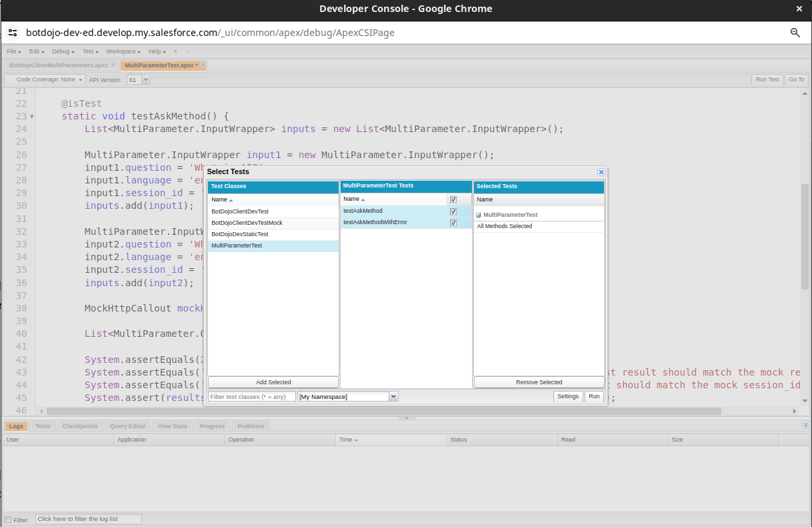The width and height of the screenshot is (812, 527).
Task: Switch to the View State tab
Action: [173, 426]
